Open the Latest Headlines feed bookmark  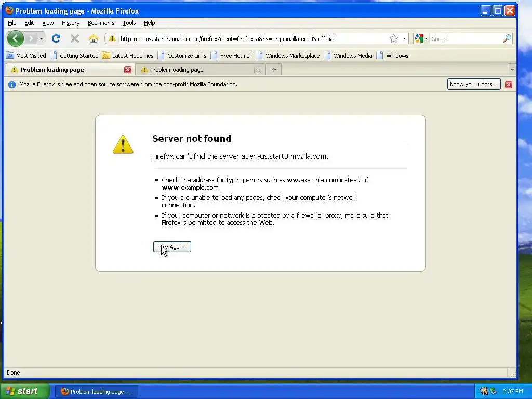click(128, 55)
